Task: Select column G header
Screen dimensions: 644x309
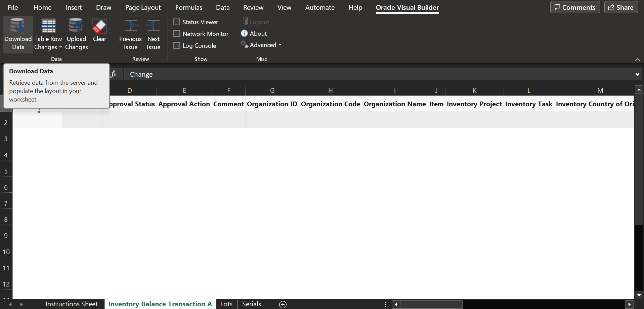Action: (x=272, y=90)
